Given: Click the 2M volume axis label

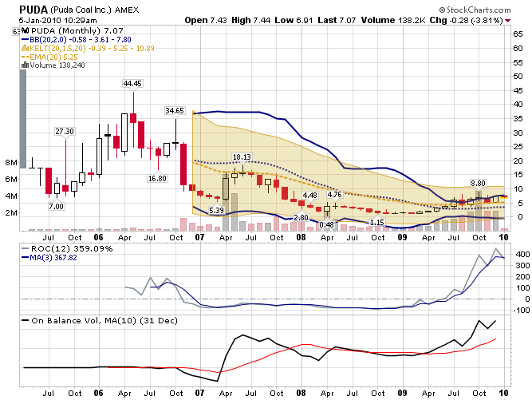Looking at the screenshot, I should (x=11, y=213).
